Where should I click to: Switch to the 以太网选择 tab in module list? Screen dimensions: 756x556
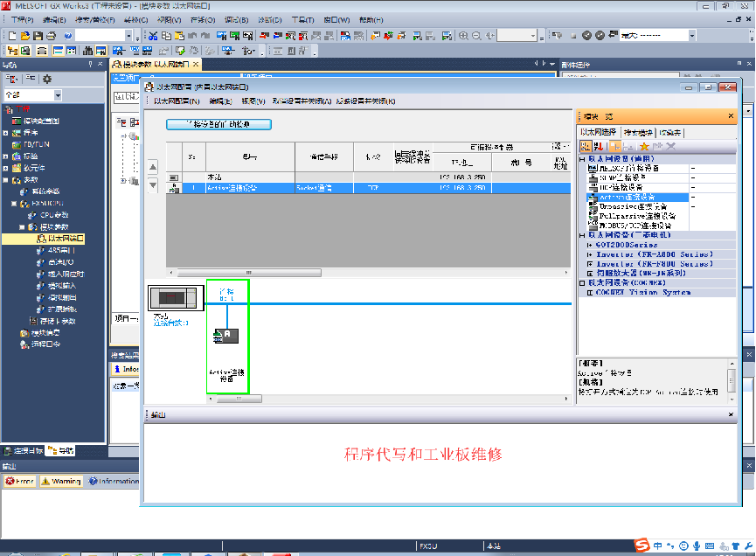[598, 132]
